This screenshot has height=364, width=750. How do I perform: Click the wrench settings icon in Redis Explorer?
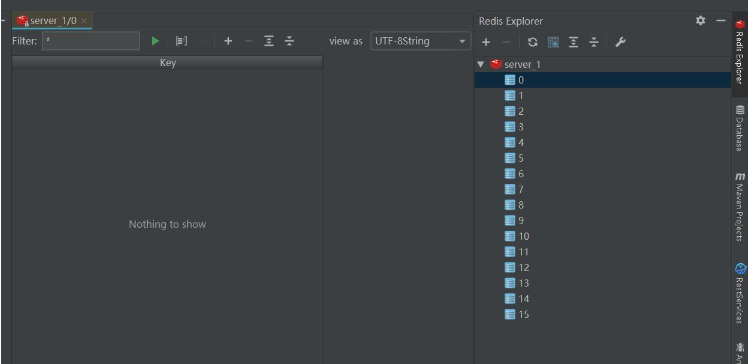(620, 42)
